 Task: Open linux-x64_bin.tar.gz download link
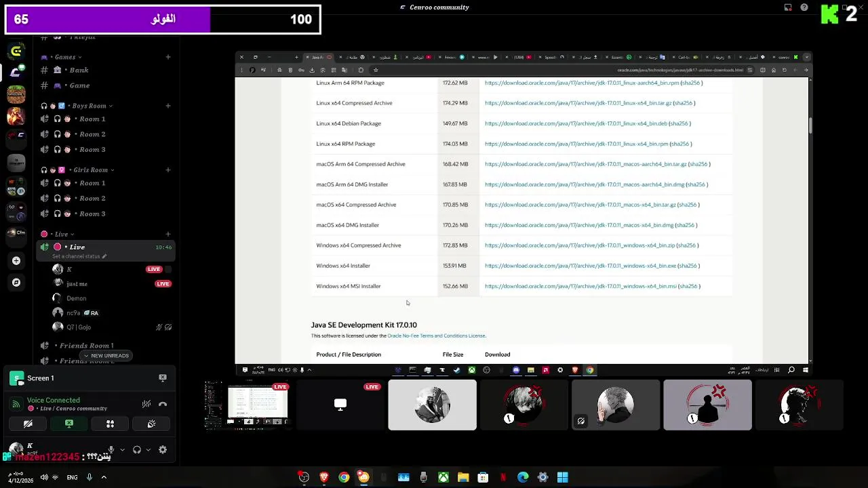pyautogui.click(x=578, y=103)
